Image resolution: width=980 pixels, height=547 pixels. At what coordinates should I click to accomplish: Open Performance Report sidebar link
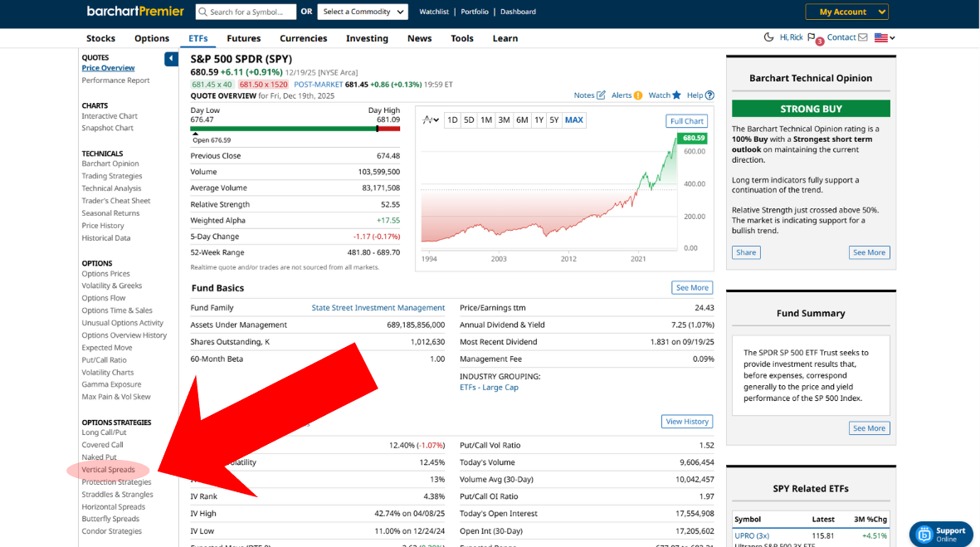(x=115, y=80)
